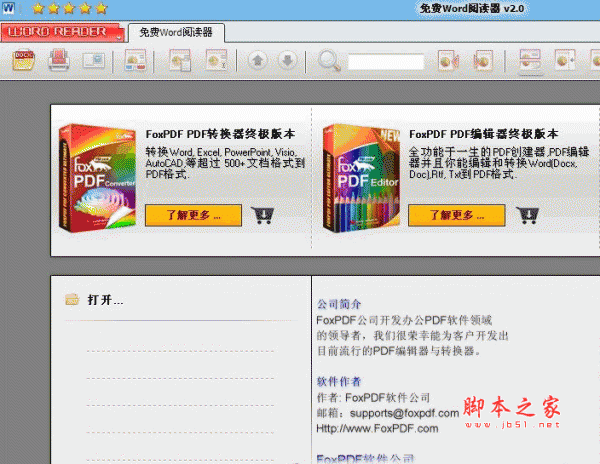Click the Word W icon in title bar
The image size is (600, 464).
coord(8,8)
